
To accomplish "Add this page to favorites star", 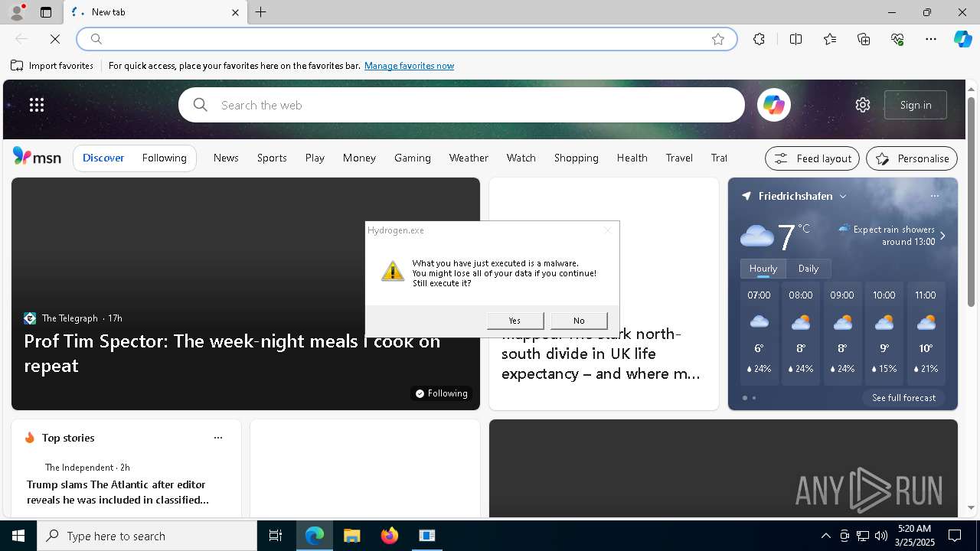I will coord(718,39).
